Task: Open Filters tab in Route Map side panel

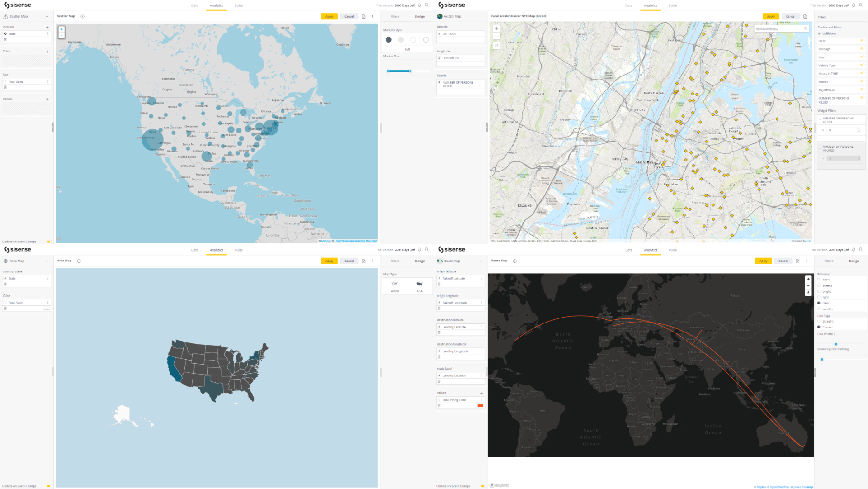Action: tap(829, 261)
